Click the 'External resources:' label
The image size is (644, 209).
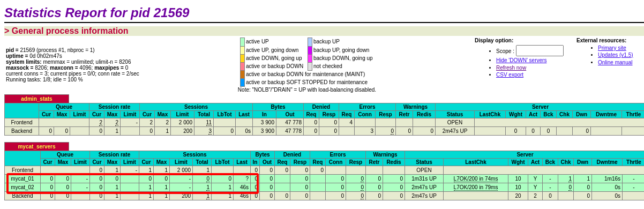coord(601,40)
